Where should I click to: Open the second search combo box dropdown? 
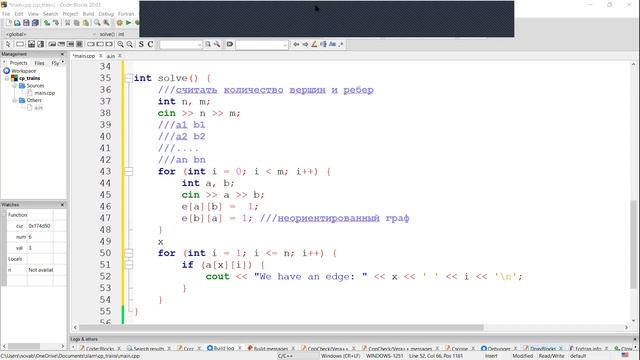click(285, 44)
